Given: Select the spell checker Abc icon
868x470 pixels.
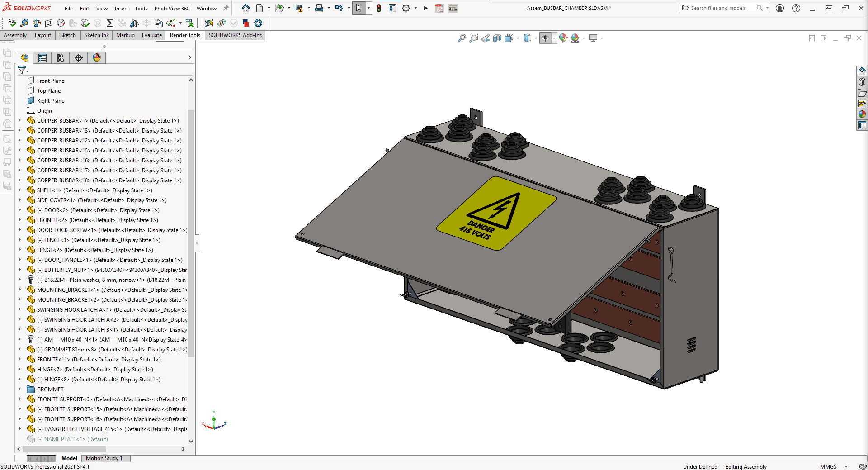Looking at the screenshot, I should pos(12,23).
